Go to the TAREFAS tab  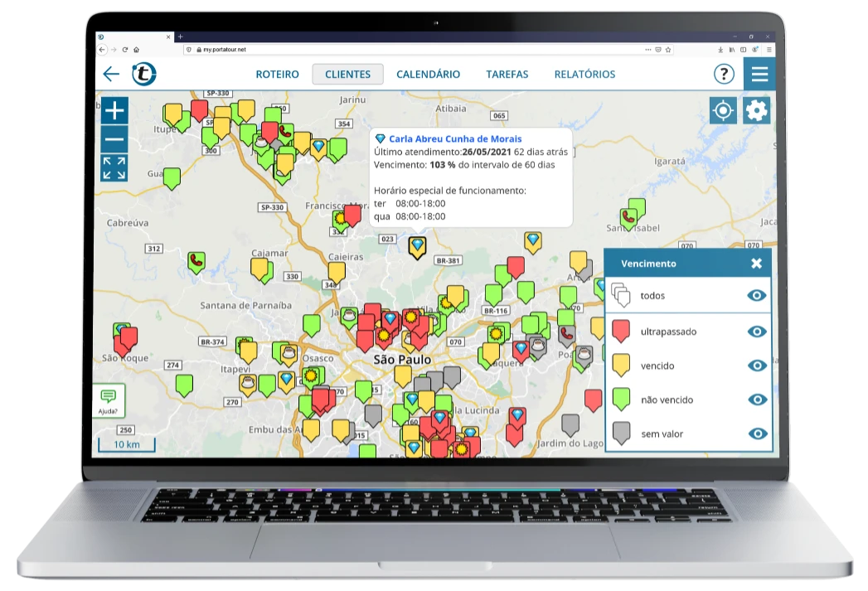click(x=507, y=74)
